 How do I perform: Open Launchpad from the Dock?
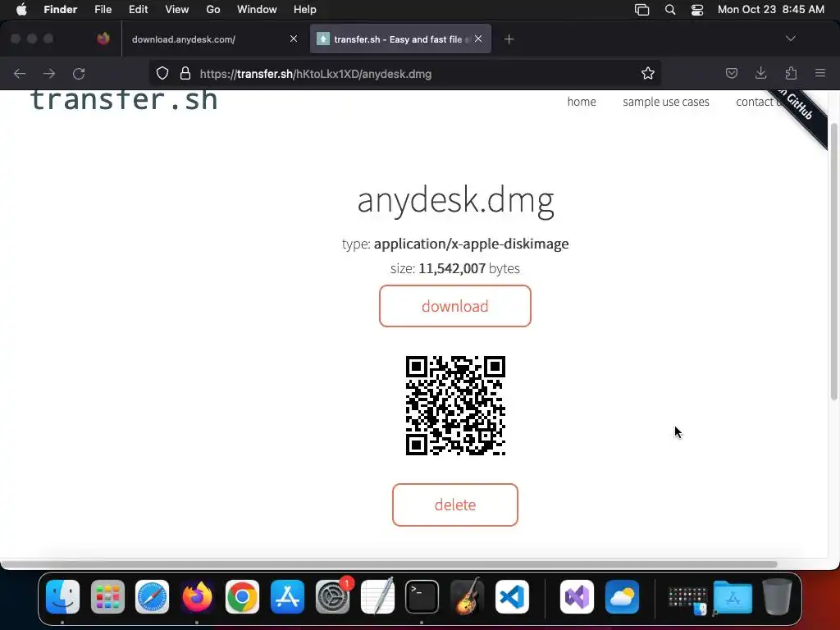click(x=107, y=597)
